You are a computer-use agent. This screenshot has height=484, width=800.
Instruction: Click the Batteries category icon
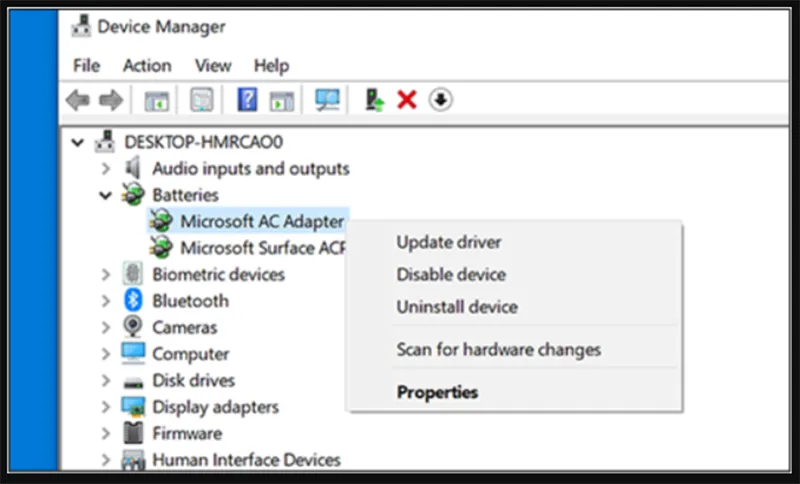tap(133, 194)
